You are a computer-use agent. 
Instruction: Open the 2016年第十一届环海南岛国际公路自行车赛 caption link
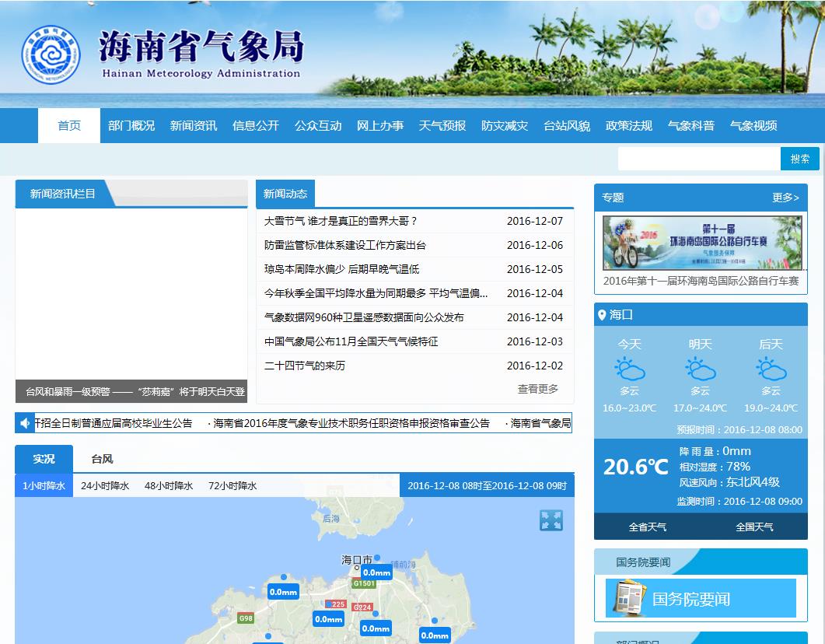tap(701, 281)
